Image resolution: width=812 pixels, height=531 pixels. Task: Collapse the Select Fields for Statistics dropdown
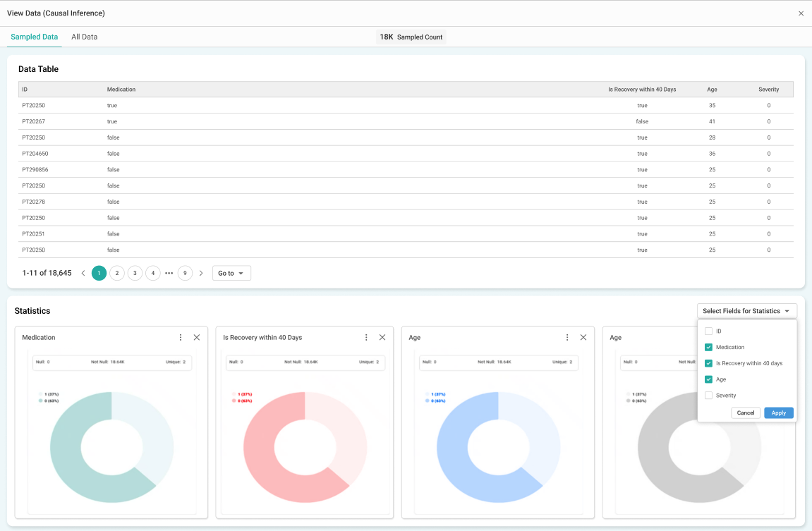[746, 311]
